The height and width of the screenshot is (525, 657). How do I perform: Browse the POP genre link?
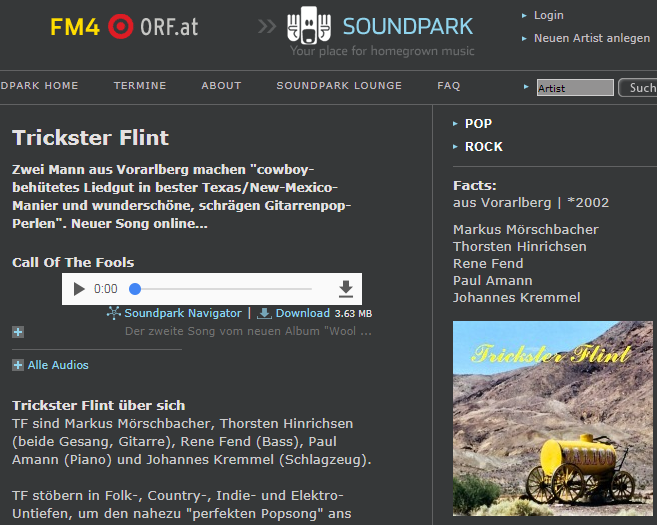point(478,124)
